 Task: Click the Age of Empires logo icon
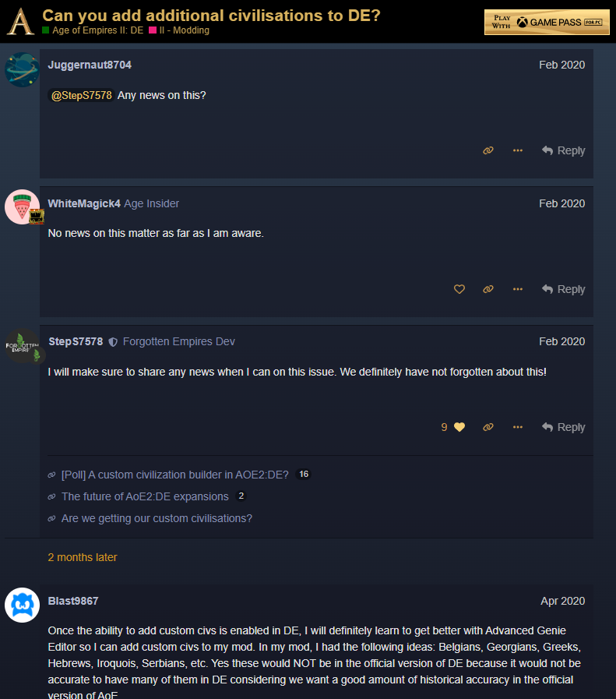(x=20, y=22)
